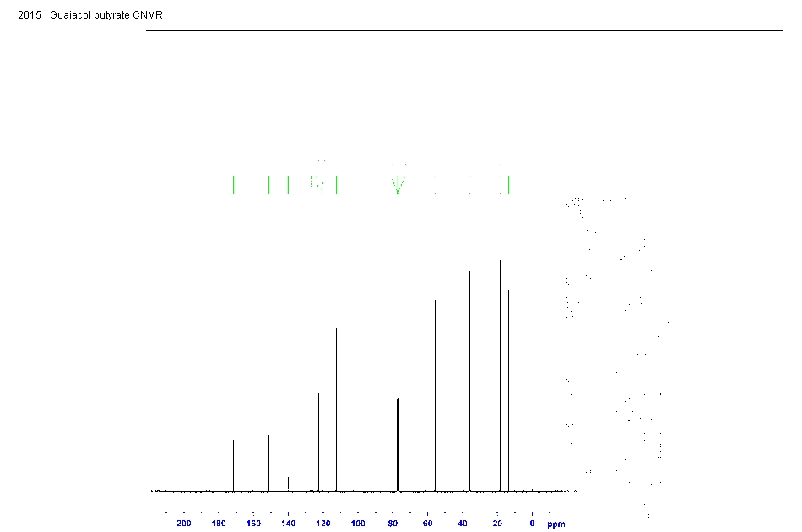Click the '100' axis label

click(x=358, y=524)
